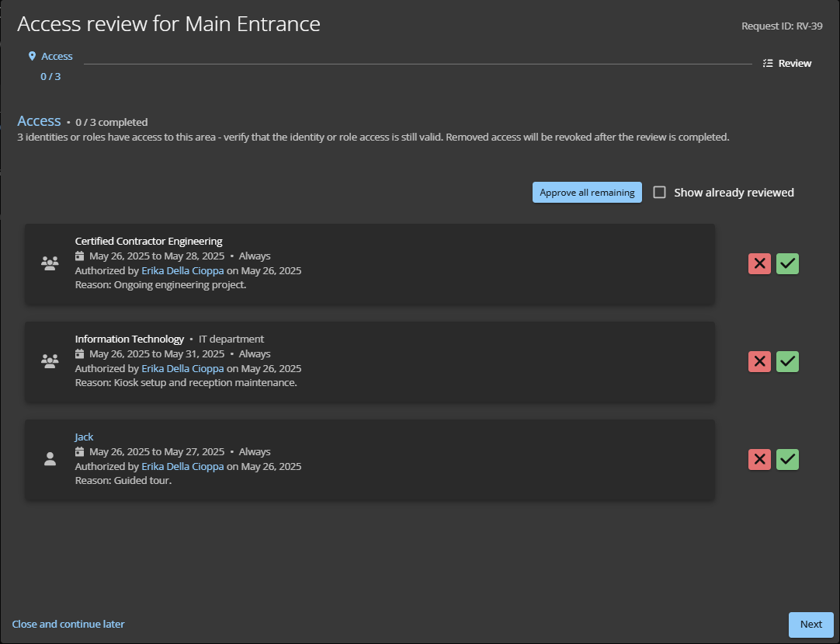This screenshot has height=644, width=840.
Task: Approve Information Technology access with green check
Action: (787, 362)
